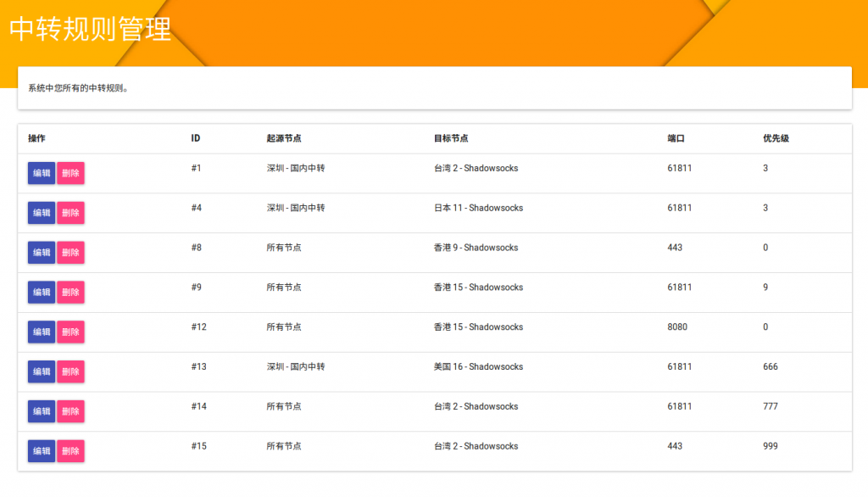Viewport: 868px width, 497px height.
Task: Remove rule #8 for 香港 9
Action: [70, 253]
